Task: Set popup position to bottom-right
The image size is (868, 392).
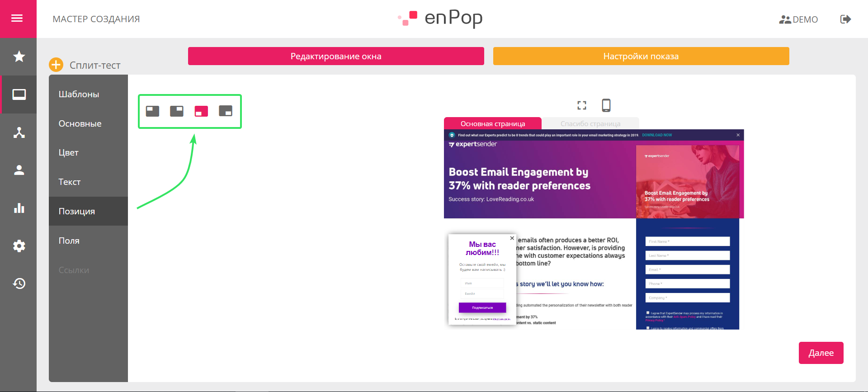Action: [x=226, y=111]
